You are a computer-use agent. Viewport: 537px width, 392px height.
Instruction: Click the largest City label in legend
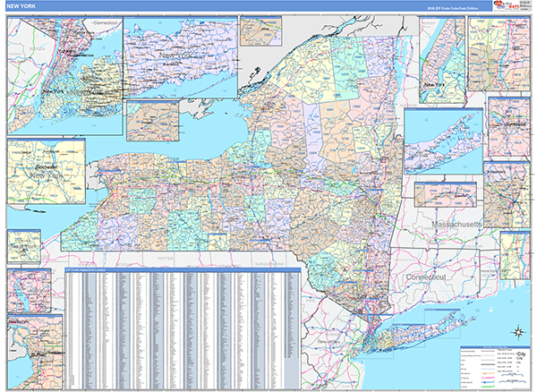click(x=521, y=354)
